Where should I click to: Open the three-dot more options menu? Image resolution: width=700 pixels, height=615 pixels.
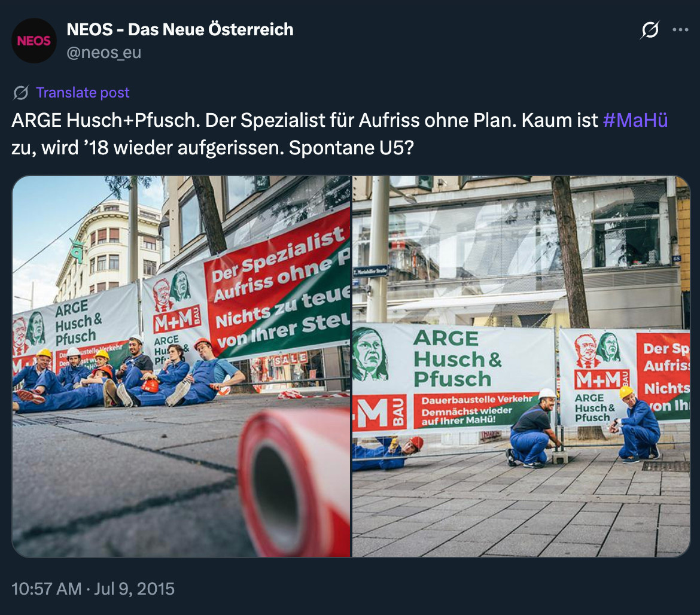click(680, 30)
